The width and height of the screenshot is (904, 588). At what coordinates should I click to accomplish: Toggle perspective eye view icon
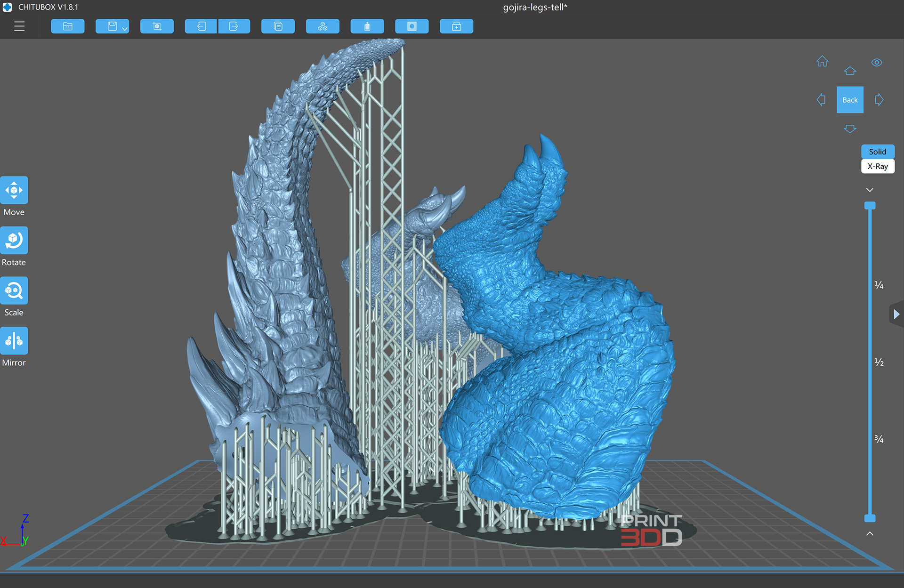click(877, 63)
